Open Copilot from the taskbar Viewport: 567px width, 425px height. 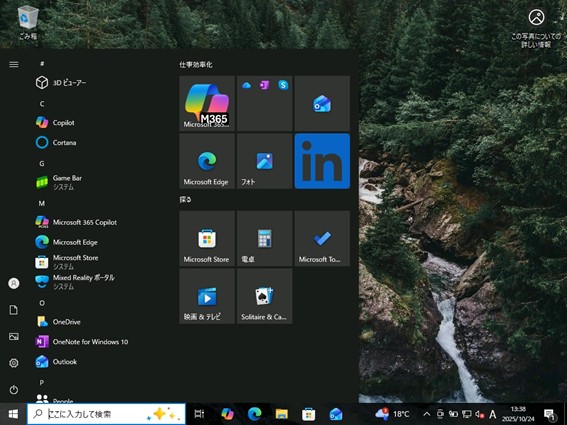coord(227,414)
